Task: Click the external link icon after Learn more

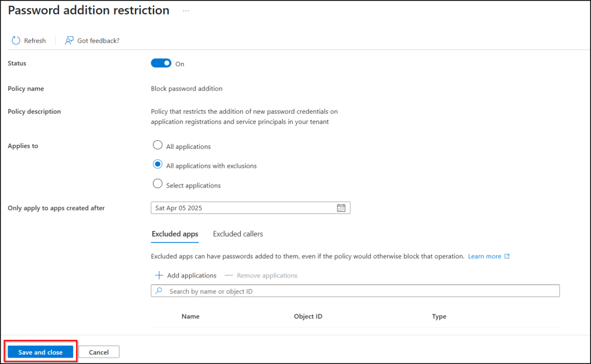Action: click(507, 256)
